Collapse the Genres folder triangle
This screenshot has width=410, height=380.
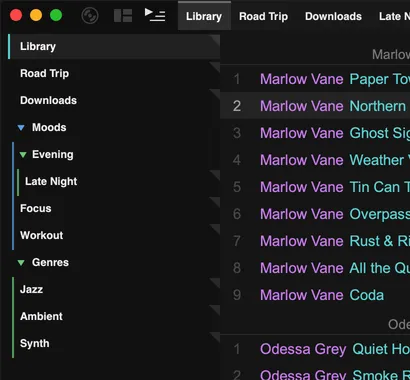(x=21, y=263)
